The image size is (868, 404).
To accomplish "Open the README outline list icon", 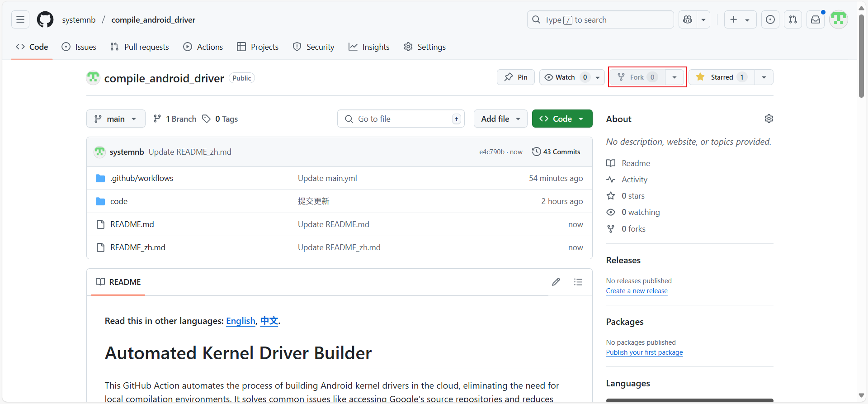I will [x=578, y=282].
